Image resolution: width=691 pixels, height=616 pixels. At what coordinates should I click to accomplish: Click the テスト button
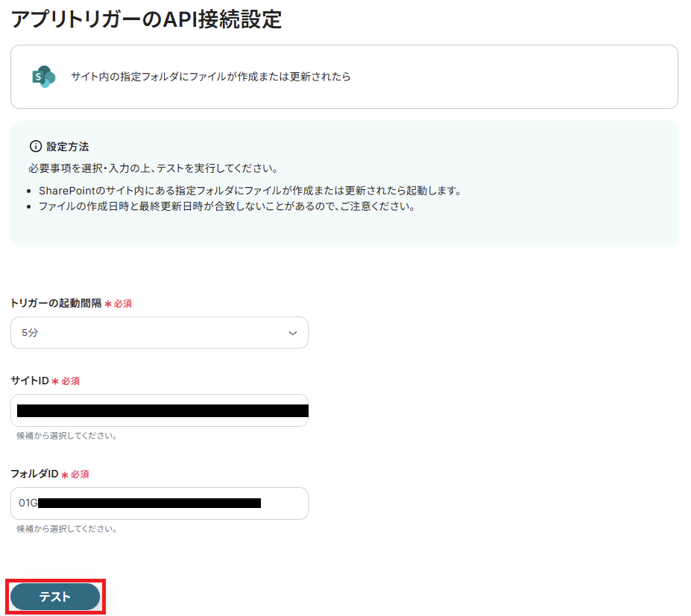55,597
